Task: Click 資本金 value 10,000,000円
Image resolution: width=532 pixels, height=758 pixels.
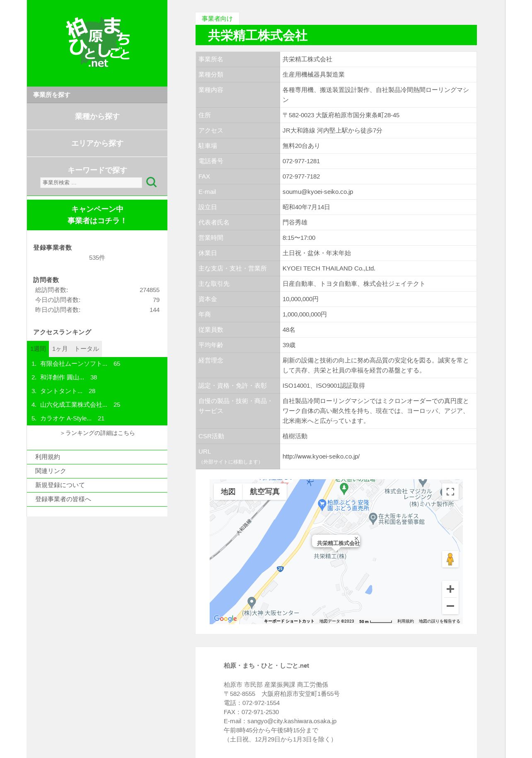Action: coord(300,299)
